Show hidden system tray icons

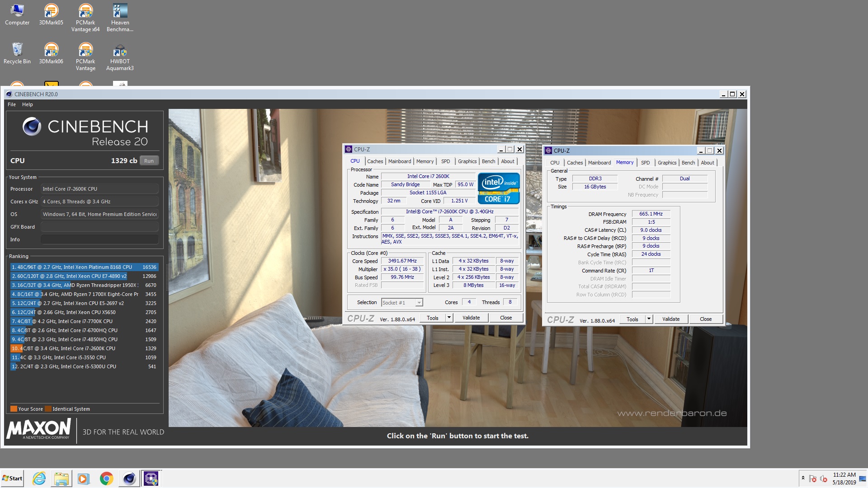click(803, 478)
